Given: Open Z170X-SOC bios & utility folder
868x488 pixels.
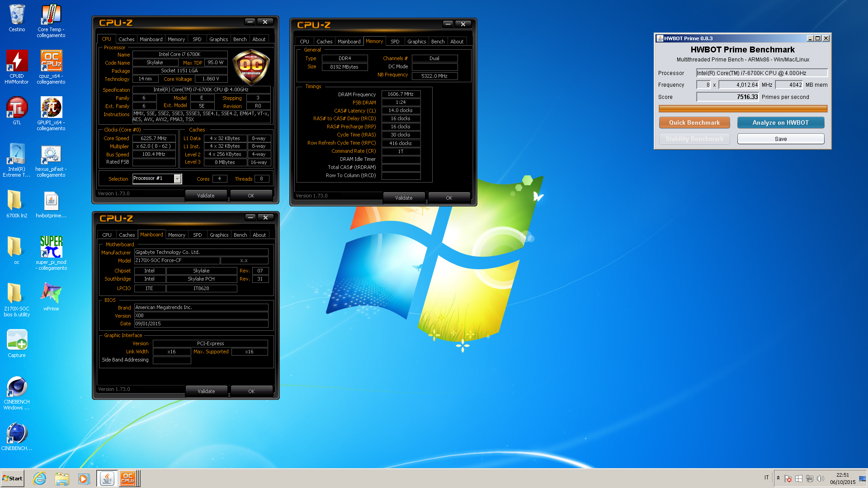Looking at the screenshot, I should click(17, 300).
